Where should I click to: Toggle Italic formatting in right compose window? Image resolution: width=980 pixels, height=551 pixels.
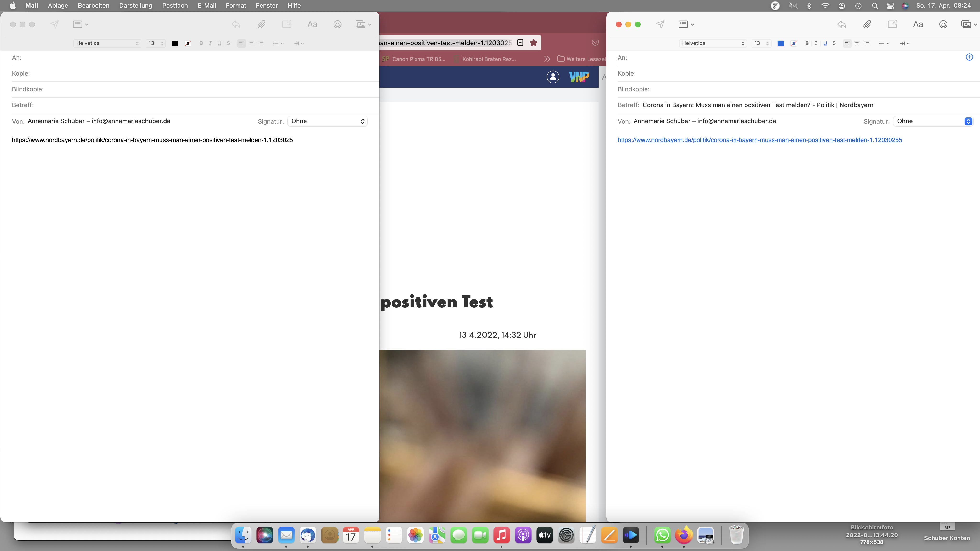pyautogui.click(x=816, y=43)
